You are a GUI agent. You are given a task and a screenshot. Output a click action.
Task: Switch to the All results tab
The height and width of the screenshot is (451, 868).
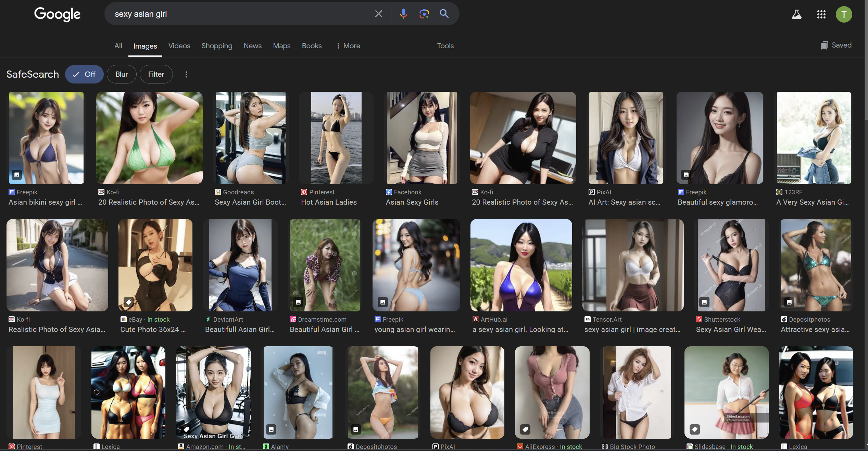pos(118,46)
